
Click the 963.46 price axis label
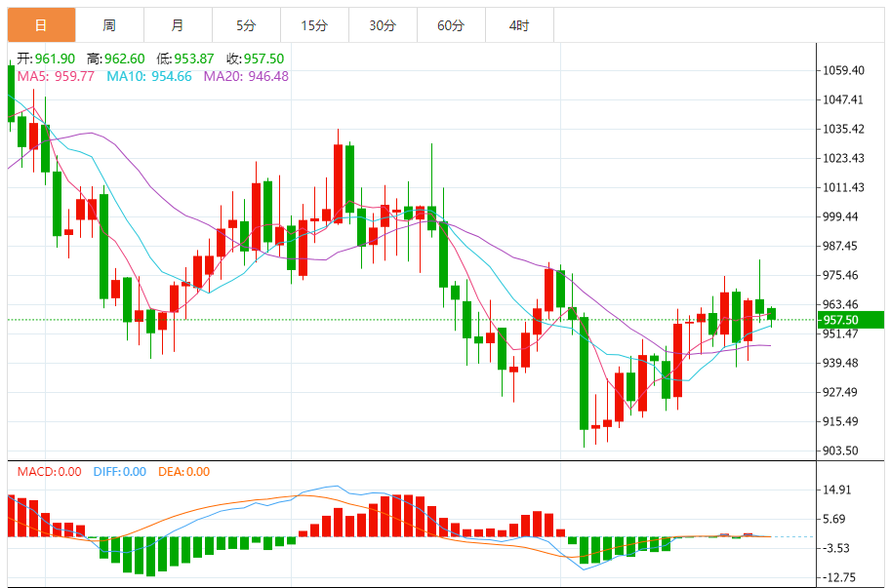coord(840,304)
